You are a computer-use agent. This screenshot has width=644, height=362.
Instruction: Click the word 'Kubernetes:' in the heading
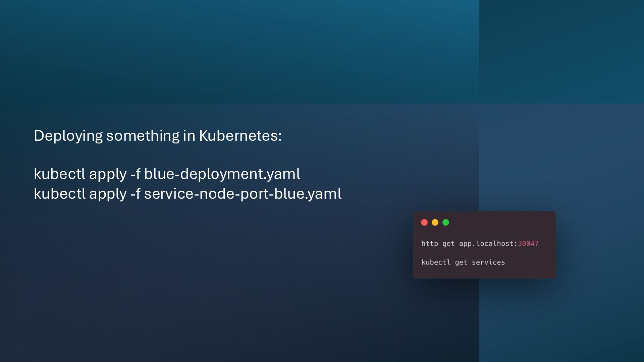point(240,136)
